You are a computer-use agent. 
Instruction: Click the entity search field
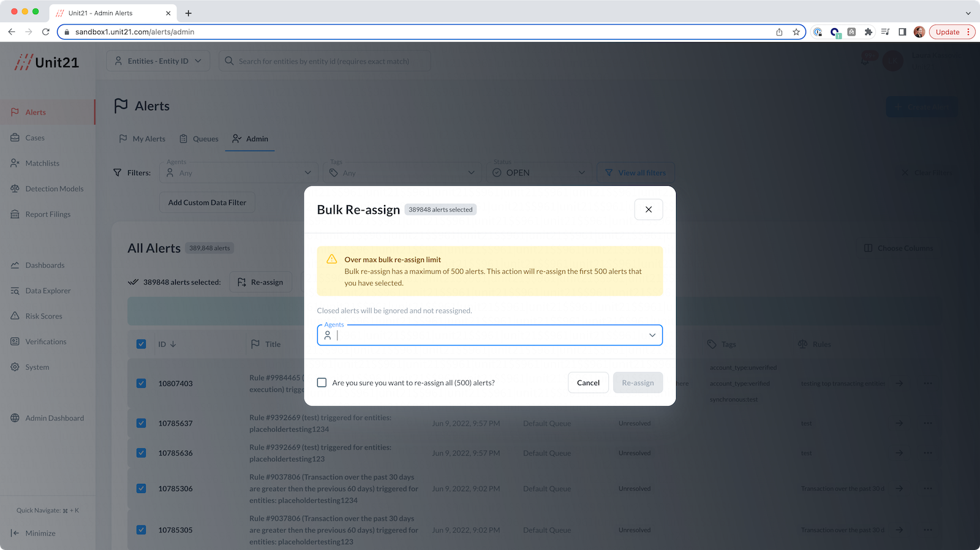click(x=325, y=61)
